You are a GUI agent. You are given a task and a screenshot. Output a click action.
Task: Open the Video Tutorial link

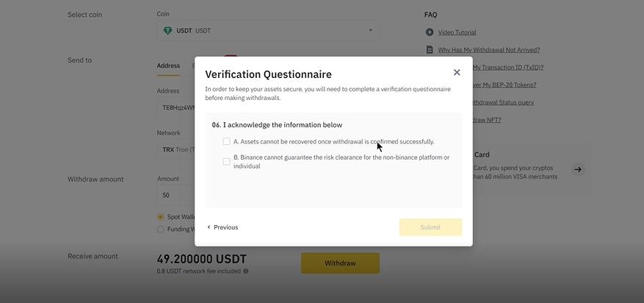(x=457, y=32)
